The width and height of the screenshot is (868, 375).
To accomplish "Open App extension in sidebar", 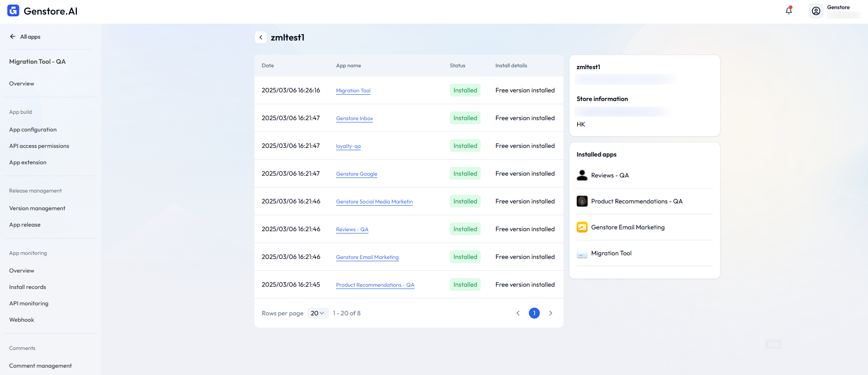I will click(28, 162).
